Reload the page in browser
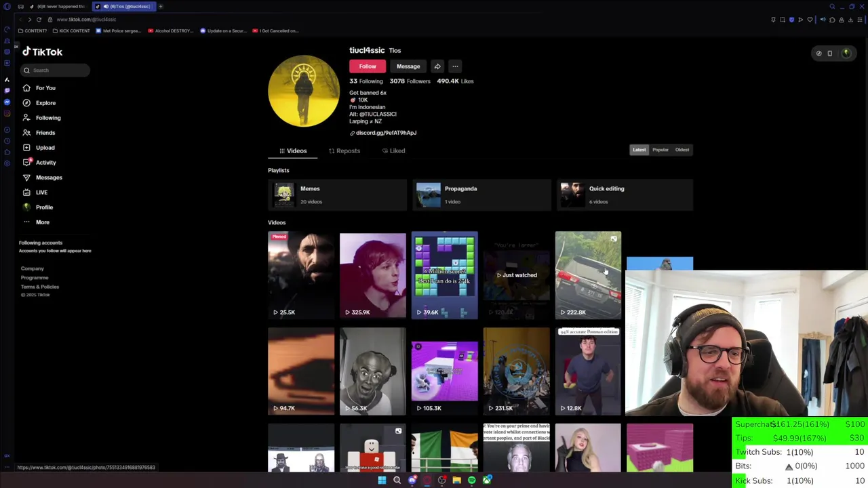 (39, 20)
